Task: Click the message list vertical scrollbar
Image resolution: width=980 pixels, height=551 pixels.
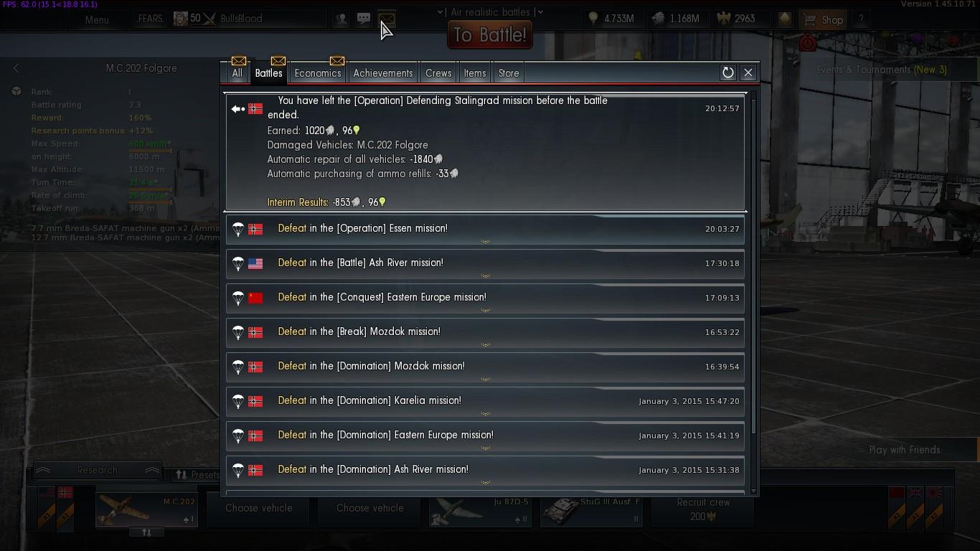Action: click(753, 265)
